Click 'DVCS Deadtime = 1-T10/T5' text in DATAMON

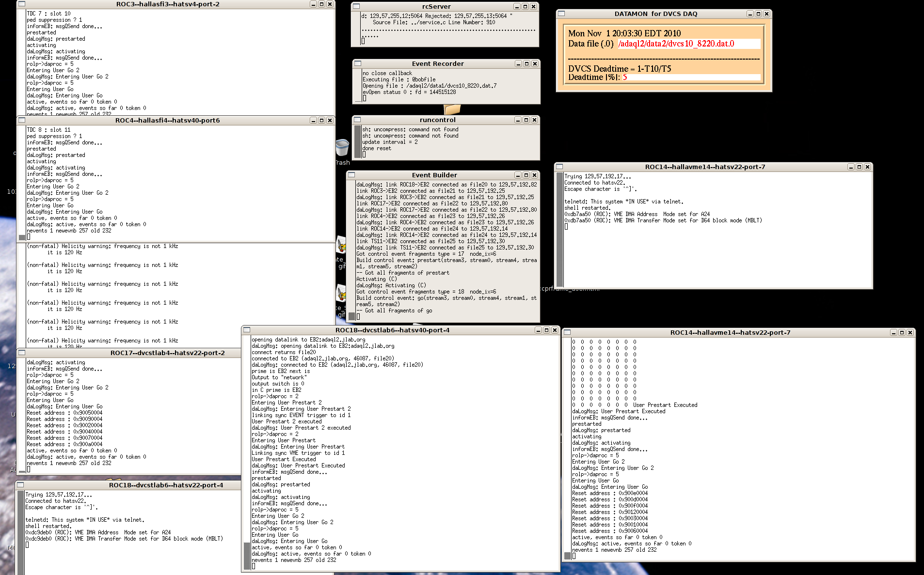(620, 69)
